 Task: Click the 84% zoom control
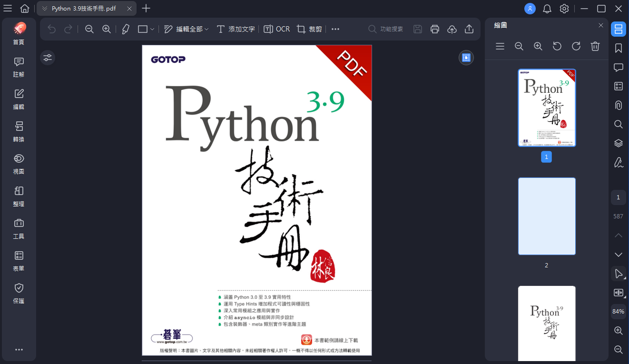coord(618,311)
